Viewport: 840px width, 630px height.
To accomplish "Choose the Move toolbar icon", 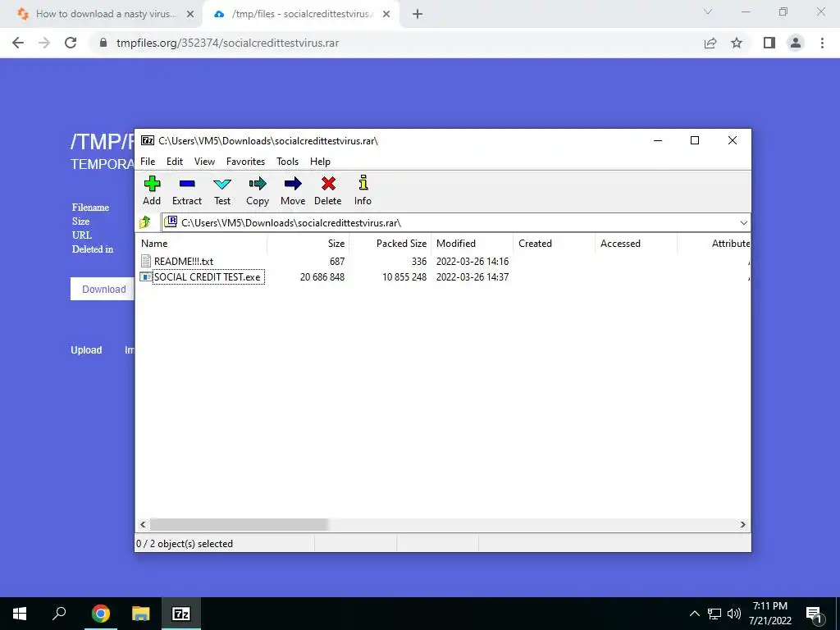I will click(x=293, y=184).
